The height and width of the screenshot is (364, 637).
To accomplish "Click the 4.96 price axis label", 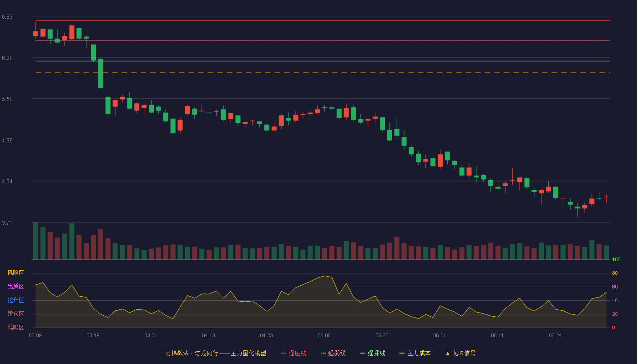I will coord(7,141).
